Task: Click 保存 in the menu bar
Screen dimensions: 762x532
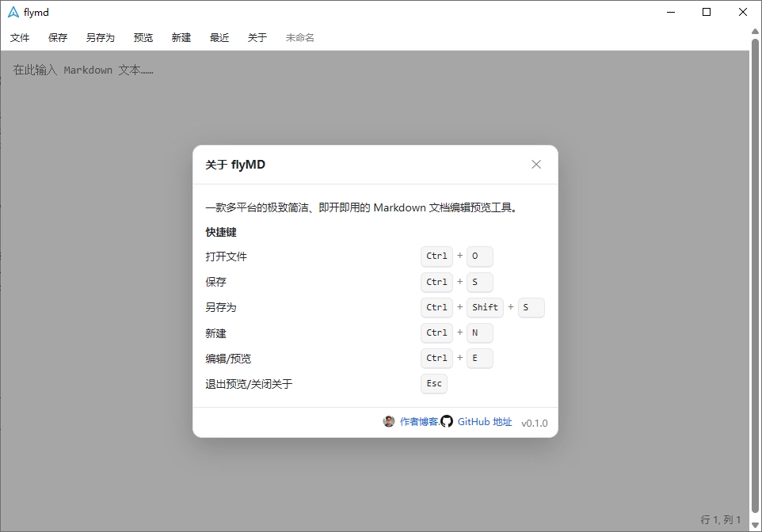Action: coord(58,37)
